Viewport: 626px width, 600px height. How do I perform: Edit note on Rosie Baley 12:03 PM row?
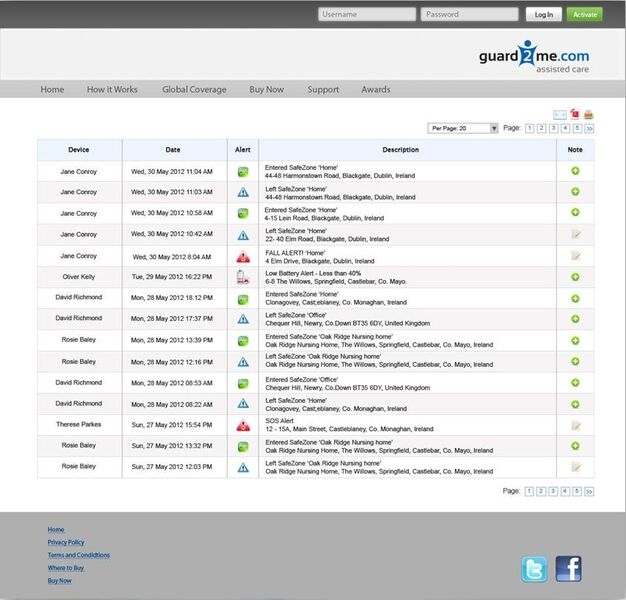[575, 467]
